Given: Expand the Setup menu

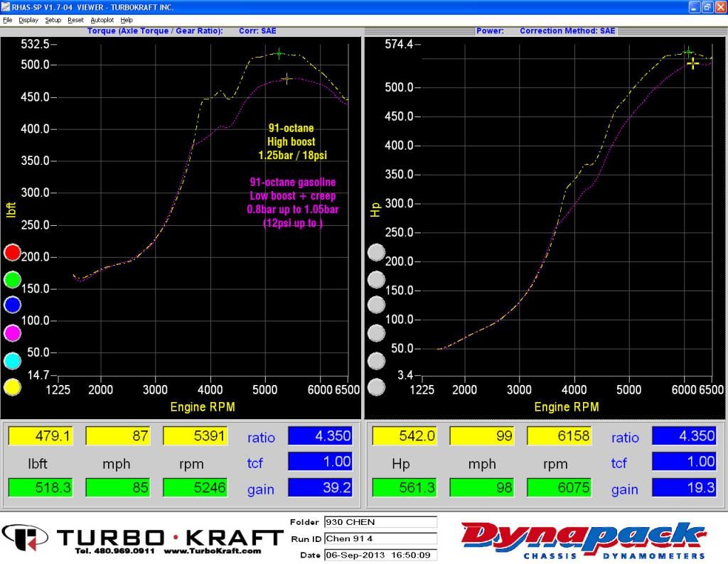Looking at the screenshot, I should coord(53,20).
